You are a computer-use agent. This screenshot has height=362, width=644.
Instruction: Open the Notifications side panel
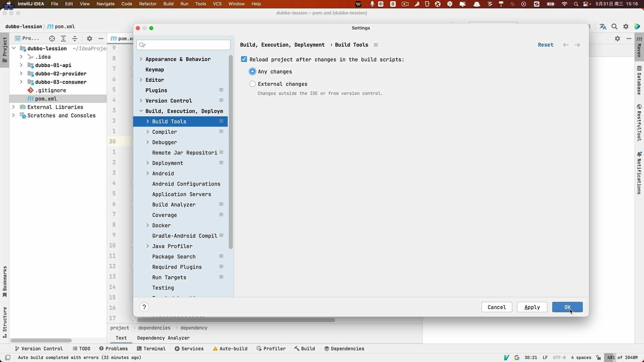pyautogui.click(x=639, y=173)
